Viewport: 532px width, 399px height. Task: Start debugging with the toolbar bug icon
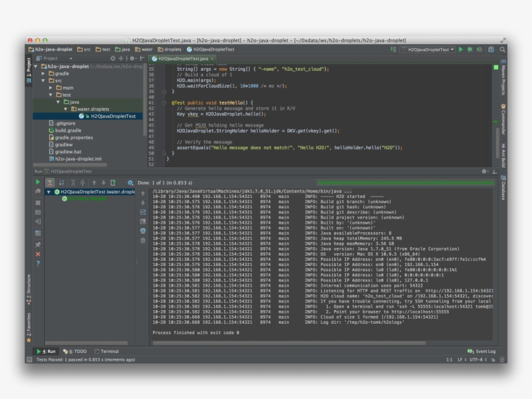tap(470, 49)
